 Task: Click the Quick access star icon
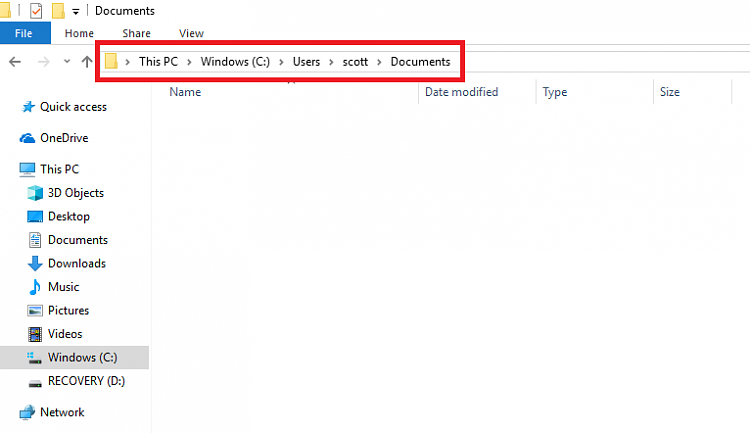[x=28, y=107]
